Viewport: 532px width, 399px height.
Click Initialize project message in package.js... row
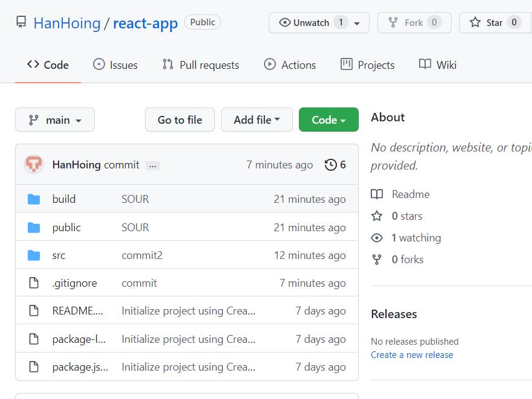(188, 367)
